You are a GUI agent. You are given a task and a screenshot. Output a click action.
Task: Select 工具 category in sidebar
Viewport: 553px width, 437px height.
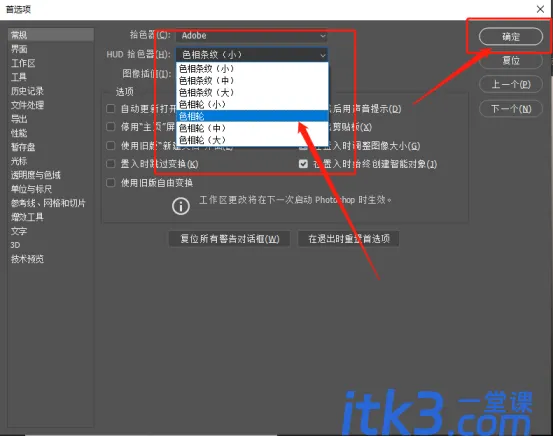[51, 77]
